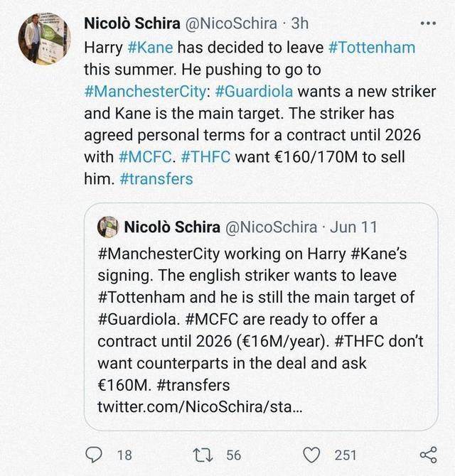Screen dimensions: 455x476
Task: Open the blue #Tottenham hashtag
Action: 372,48
